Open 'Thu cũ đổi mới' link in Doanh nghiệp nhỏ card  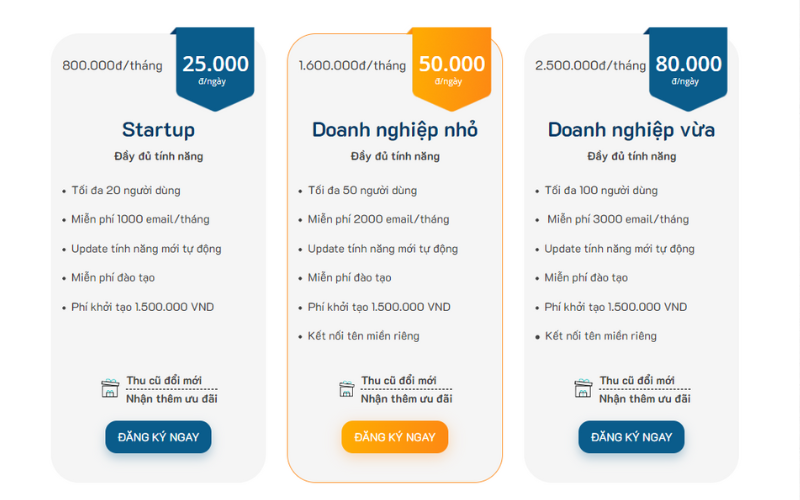[399, 381]
